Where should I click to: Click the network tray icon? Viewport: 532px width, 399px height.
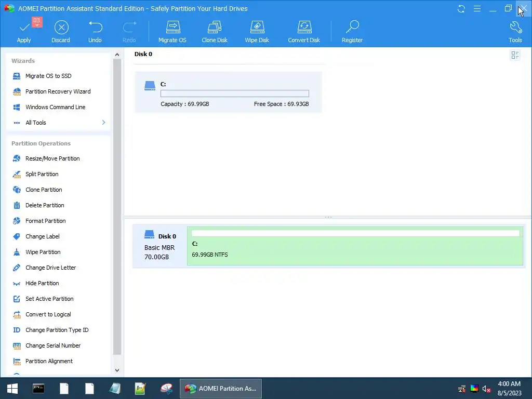point(462,389)
